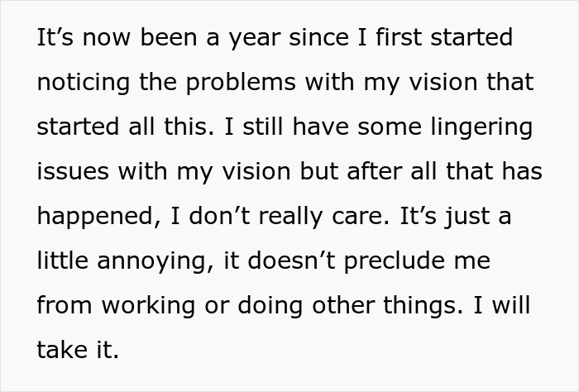
Task: Click the word "since" in the text
Action: point(318,37)
